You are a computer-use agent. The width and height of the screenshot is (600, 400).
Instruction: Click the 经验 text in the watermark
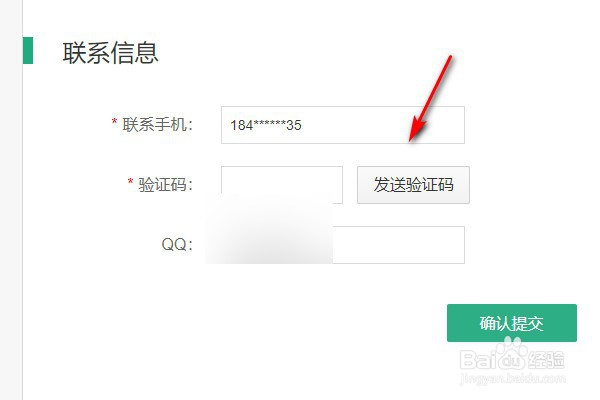(546, 360)
